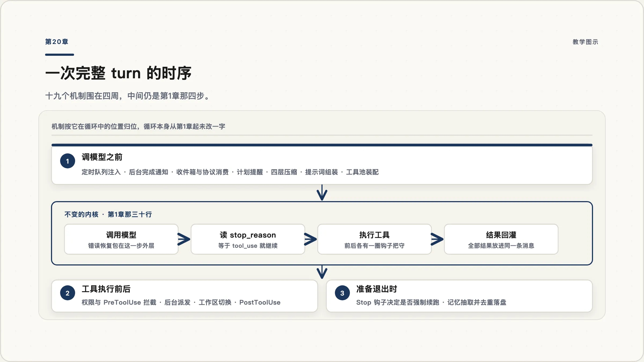Select the 调用模型 step box

(121, 239)
